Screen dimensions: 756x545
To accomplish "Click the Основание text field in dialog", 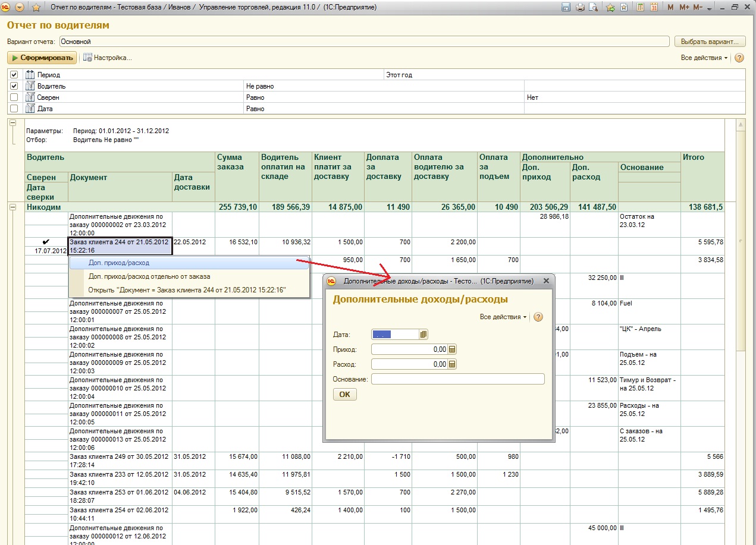I will pos(457,379).
